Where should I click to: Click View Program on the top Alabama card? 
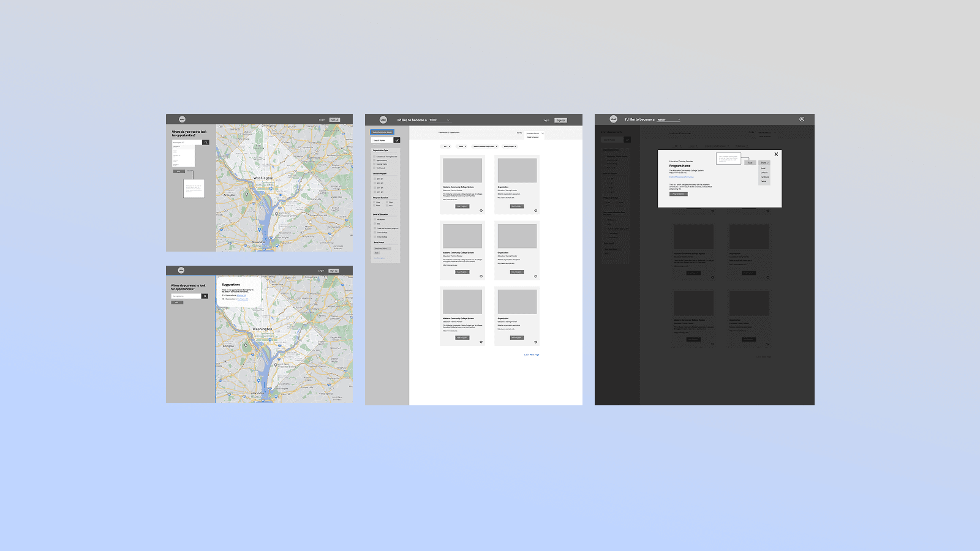point(462,206)
